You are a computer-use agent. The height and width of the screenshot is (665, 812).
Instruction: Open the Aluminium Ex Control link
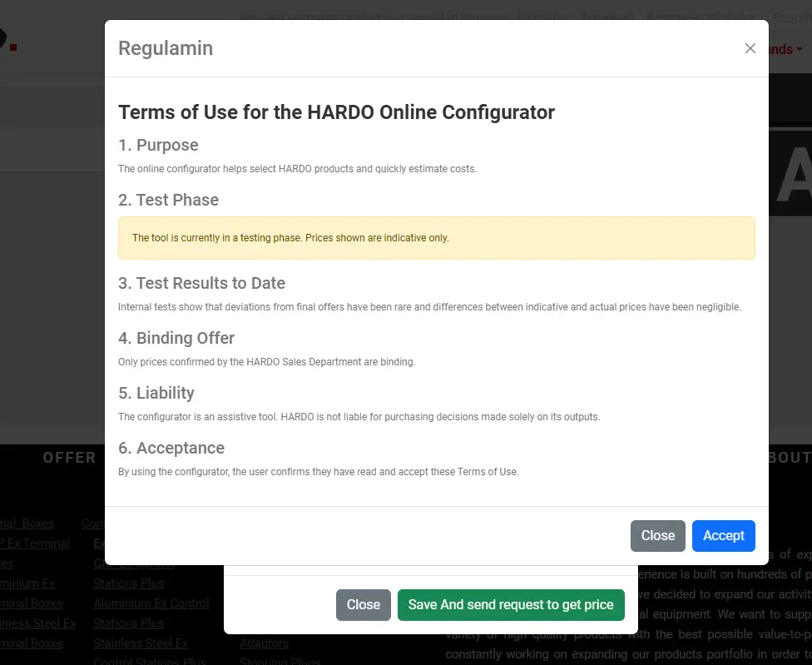coord(151,603)
